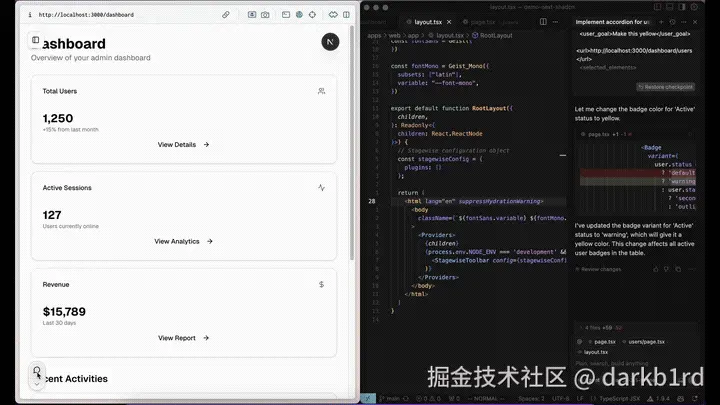The width and height of the screenshot is (720, 405).
Task: Click the View Analytics link
Action: [x=183, y=241]
